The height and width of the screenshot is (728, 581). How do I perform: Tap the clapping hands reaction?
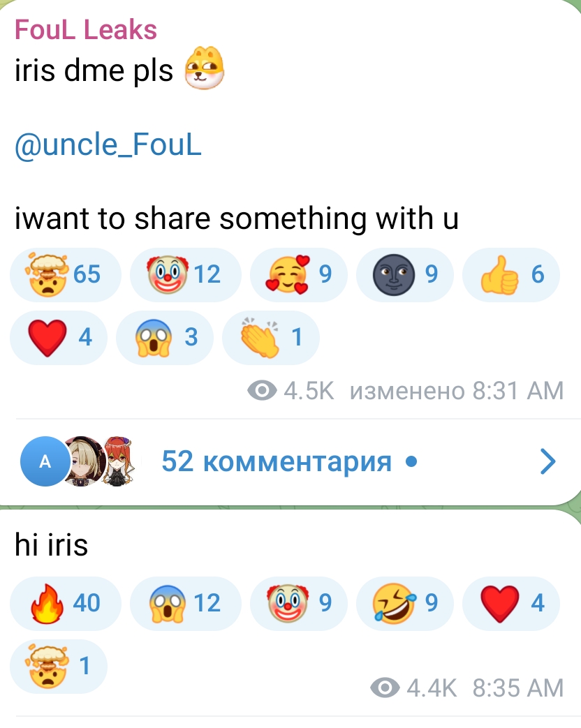click(270, 337)
